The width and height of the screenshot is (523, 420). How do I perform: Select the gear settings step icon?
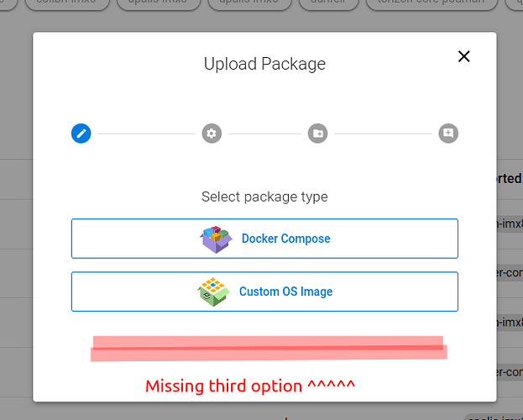coord(212,134)
